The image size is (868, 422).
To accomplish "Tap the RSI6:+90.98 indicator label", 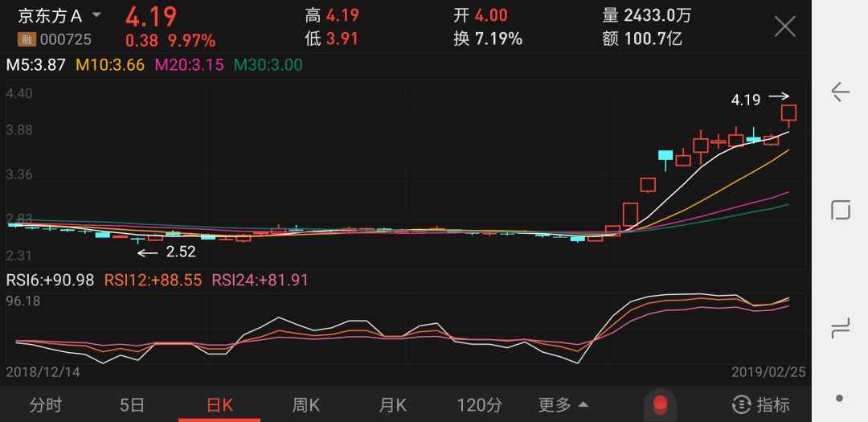I will [x=50, y=280].
